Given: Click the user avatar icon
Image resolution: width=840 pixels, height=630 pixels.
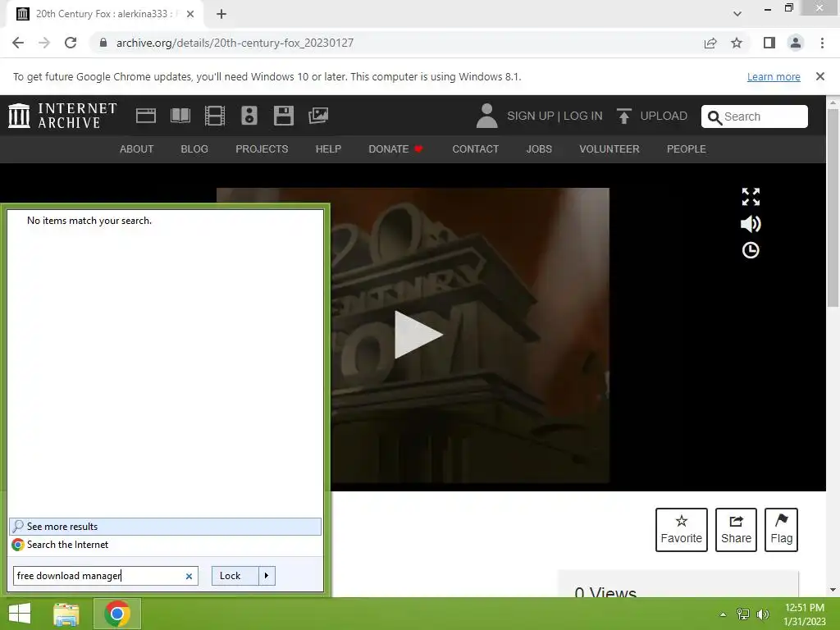Looking at the screenshot, I should tap(486, 116).
